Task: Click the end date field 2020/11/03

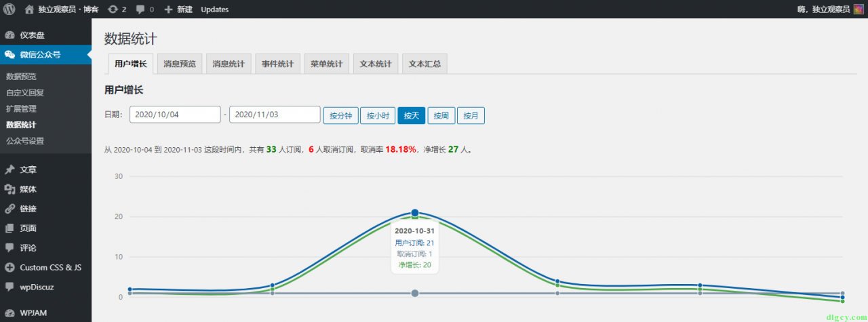Action: 275,115
